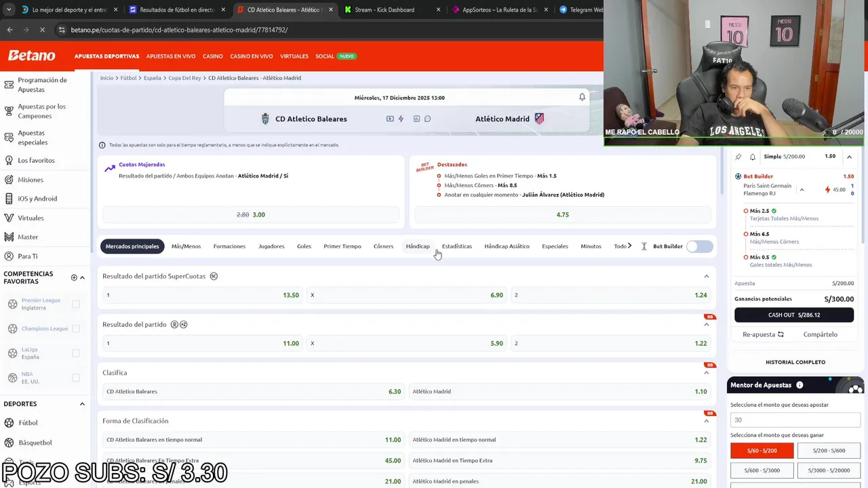This screenshot has width=868, height=488.
Task: Toggle the Bet Builder switch
Action: coord(699,246)
